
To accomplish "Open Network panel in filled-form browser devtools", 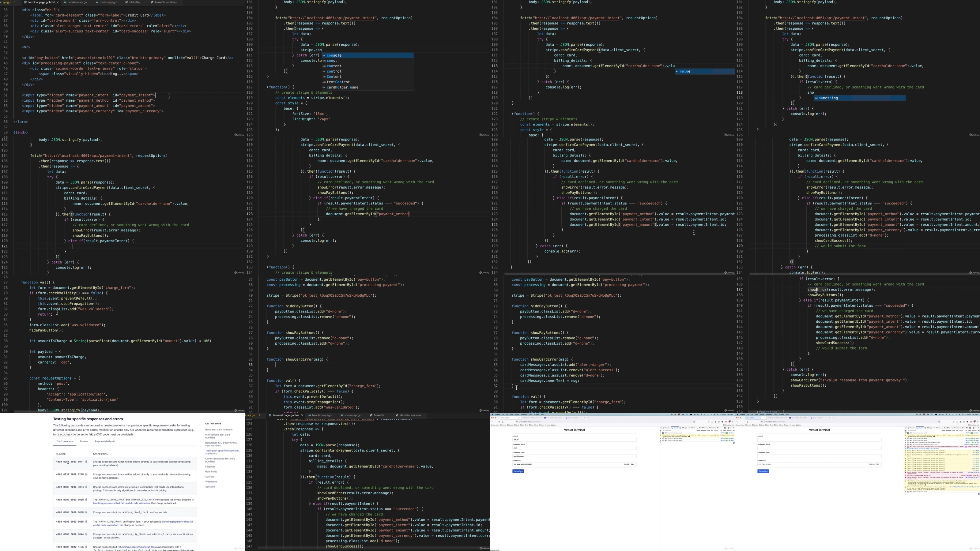I will pyautogui.click(x=692, y=428).
